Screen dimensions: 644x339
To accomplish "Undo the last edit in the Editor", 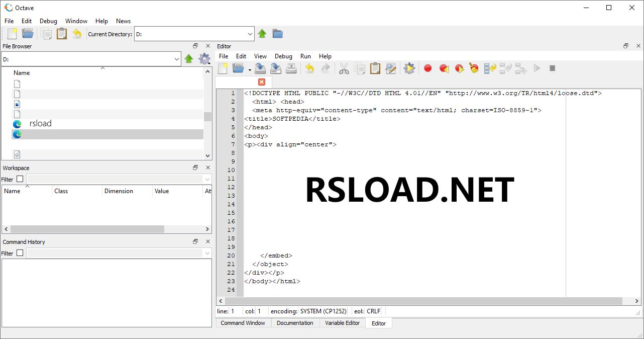I will point(310,68).
